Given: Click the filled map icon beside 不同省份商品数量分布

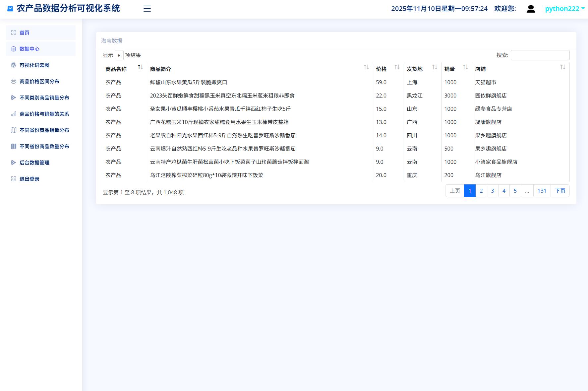Looking at the screenshot, I should tap(14, 146).
